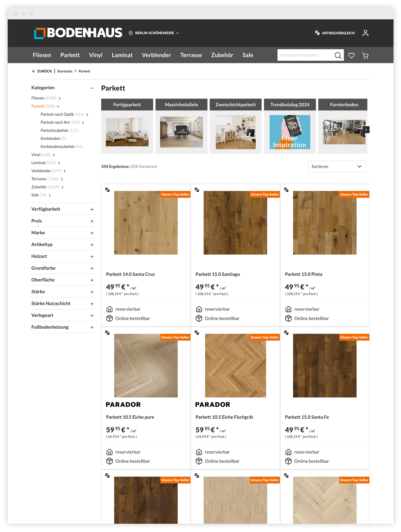Viewport: 401px width, 532px height.
Task: Click the search magnifier icon
Action: tap(338, 55)
